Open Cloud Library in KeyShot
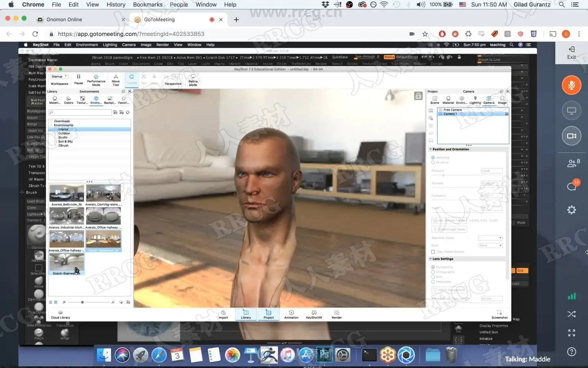This screenshot has width=588, height=368. (60, 314)
